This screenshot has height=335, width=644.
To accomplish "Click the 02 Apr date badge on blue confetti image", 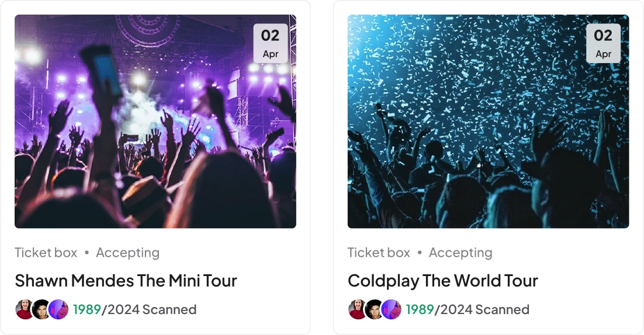I will tap(603, 43).
